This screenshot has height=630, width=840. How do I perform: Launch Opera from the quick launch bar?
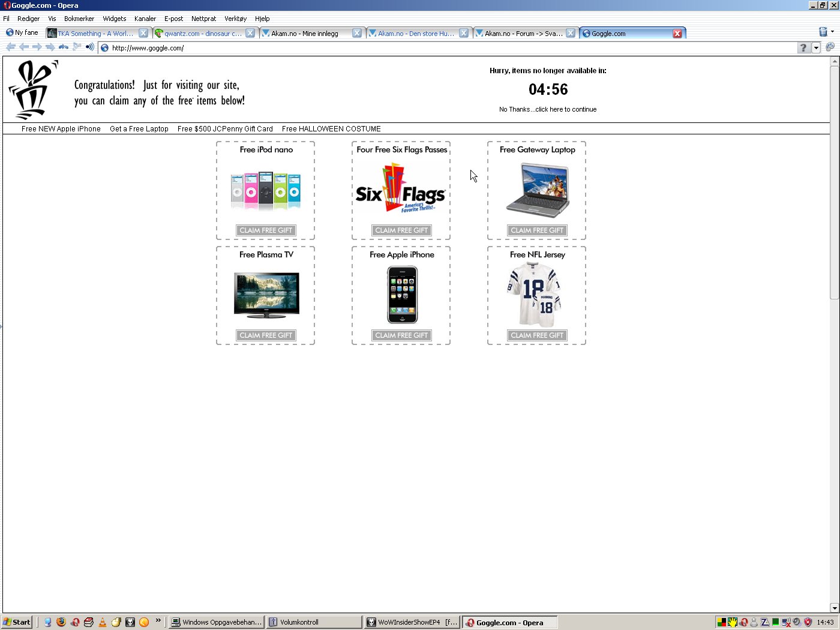click(75, 622)
